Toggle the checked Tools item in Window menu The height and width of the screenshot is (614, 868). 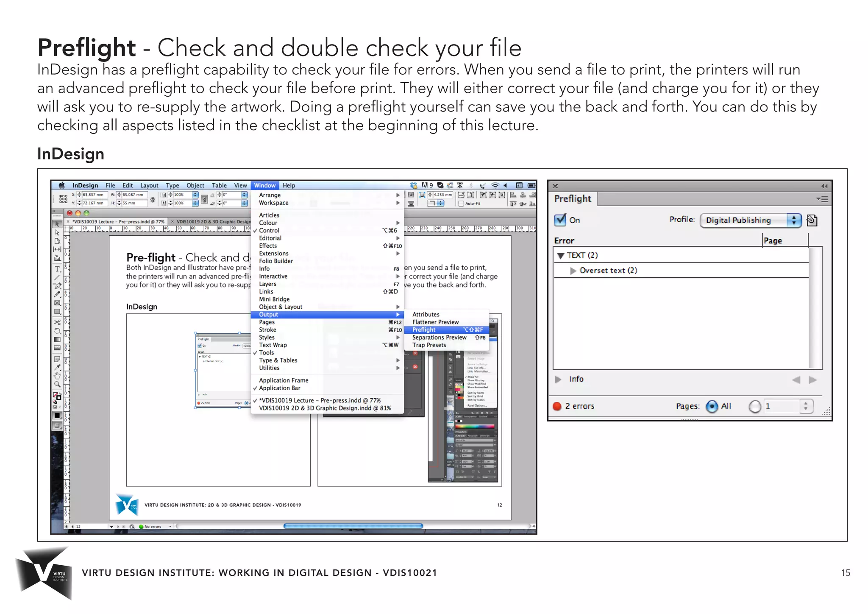[x=328, y=352]
